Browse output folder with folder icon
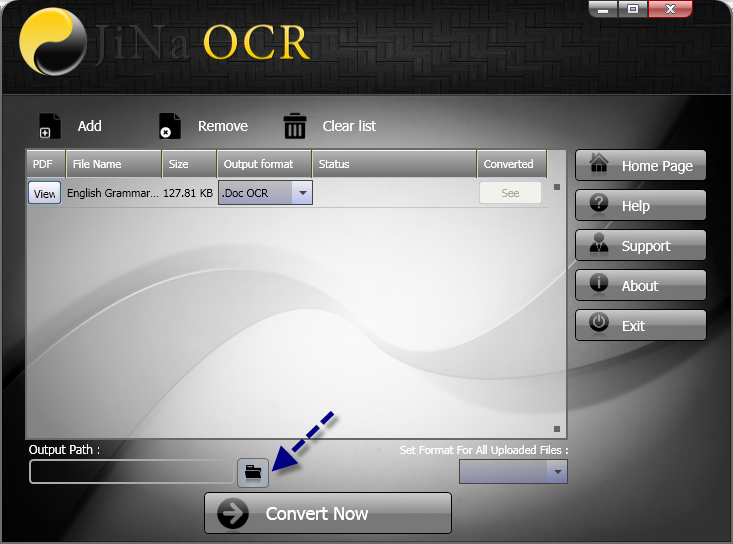Viewport: 733px width, 544px height. point(253,472)
